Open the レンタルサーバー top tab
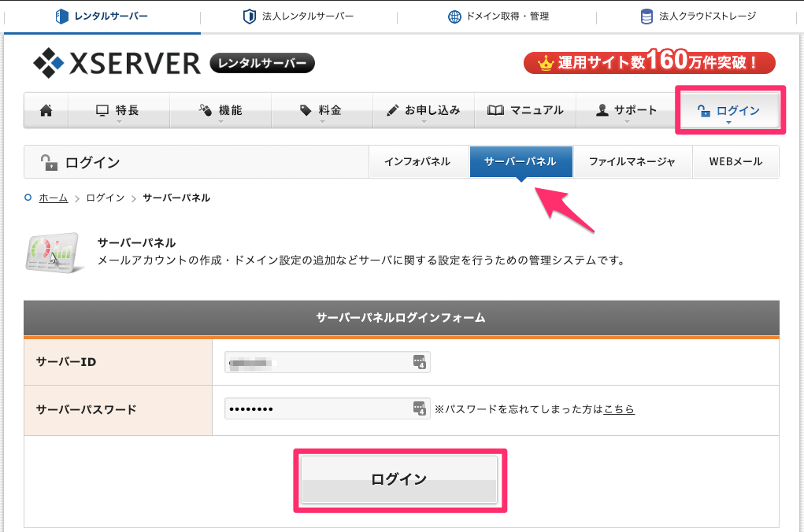Viewport: 804px width, 532px height. point(102,17)
